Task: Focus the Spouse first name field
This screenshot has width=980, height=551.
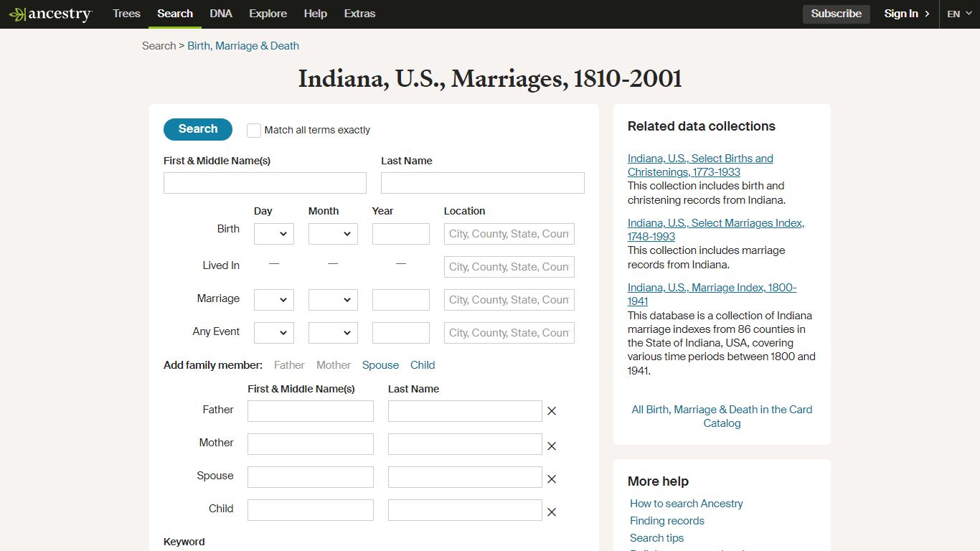Action: point(311,477)
